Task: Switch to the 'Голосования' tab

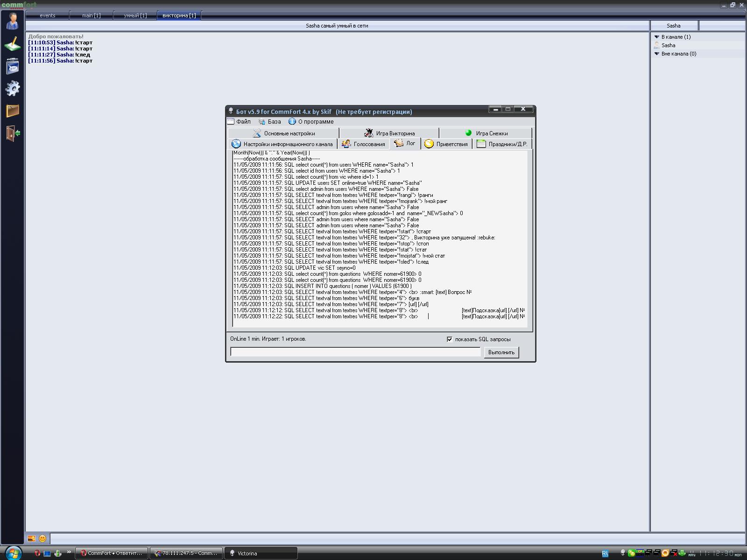Action: [x=364, y=144]
